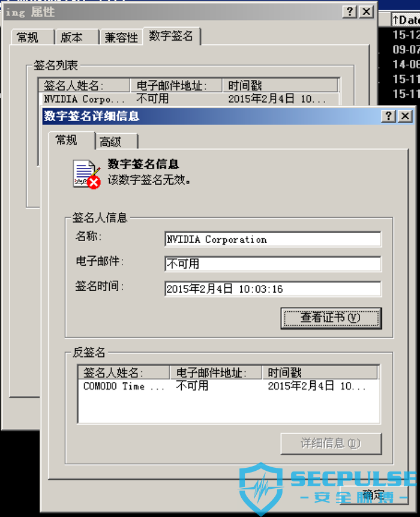Click the 详细信息 button under countersignatures
This screenshot has height=517, width=420.
331,444
